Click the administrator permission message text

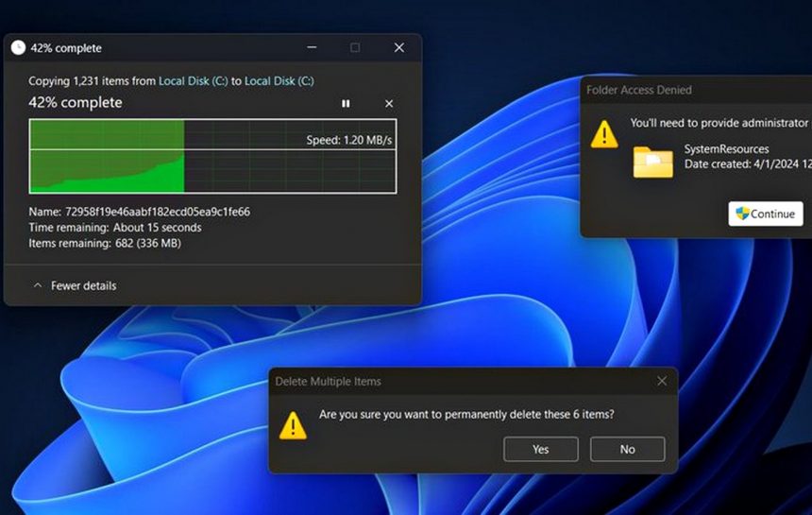coord(720,123)
